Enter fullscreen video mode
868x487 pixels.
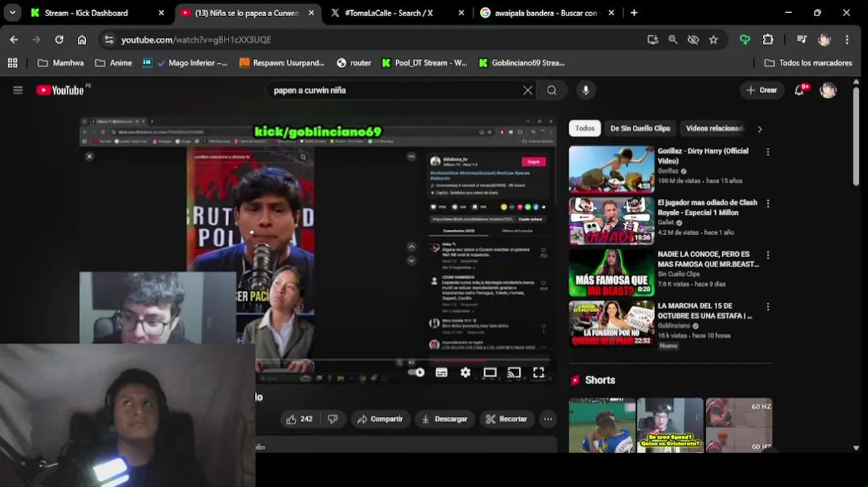pos(539,372)
